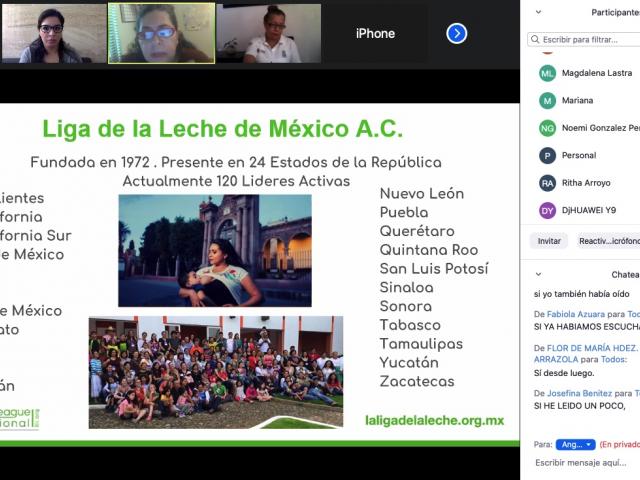The image size is (640, 480).
Task: Collapse the Chat panel chevron
Action: click(538, 274)
